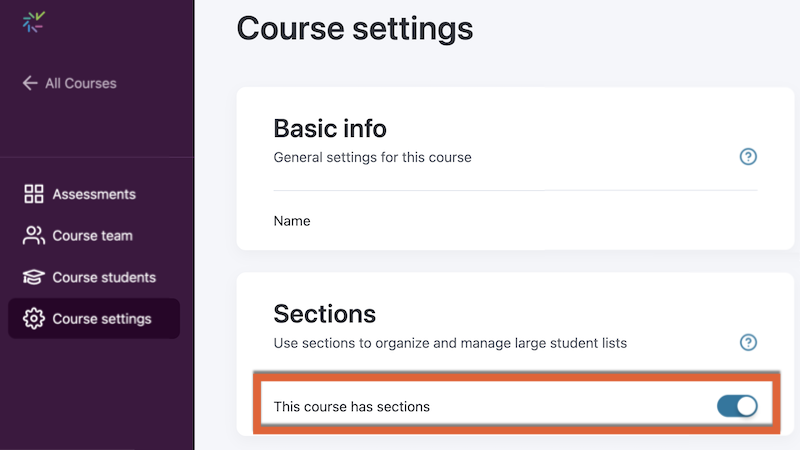Click the Sections heading

325,314
